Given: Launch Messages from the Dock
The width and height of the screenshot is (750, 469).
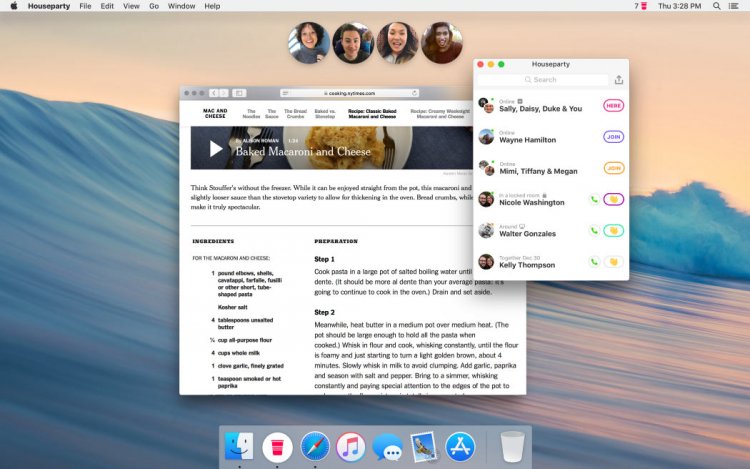Looking at the screenshot, I should (387, 447).
